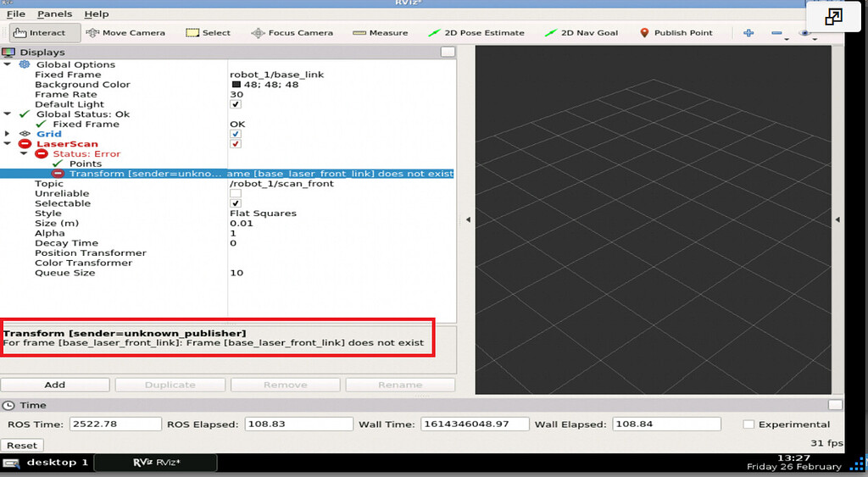Click the Status: Error red icon
868x477 pixels.
(41, 154)
